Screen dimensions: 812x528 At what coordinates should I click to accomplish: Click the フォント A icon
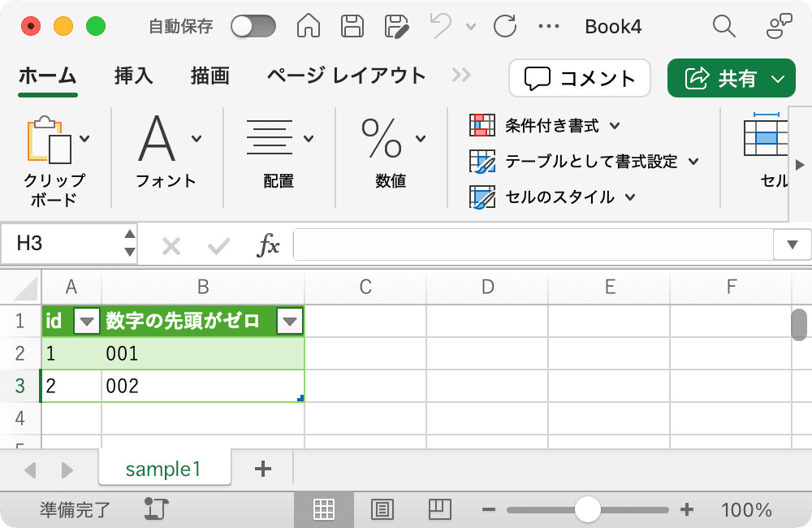(157, 138)
